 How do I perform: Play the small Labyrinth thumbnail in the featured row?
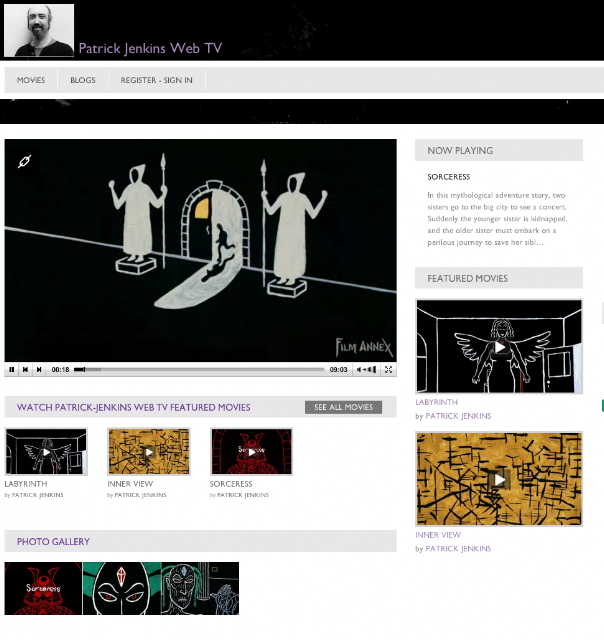click(x=46, y=451)
